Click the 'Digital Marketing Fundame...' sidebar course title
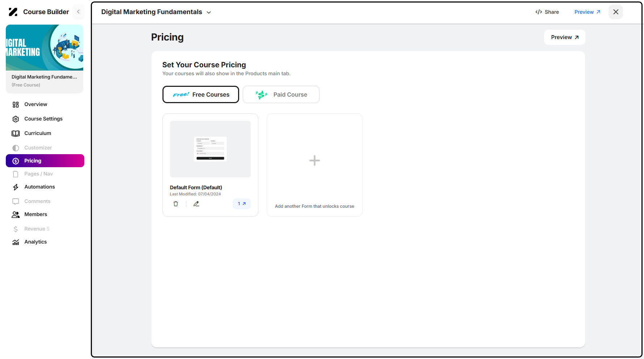The image size is (644, 359). click(x=44, y=77)
